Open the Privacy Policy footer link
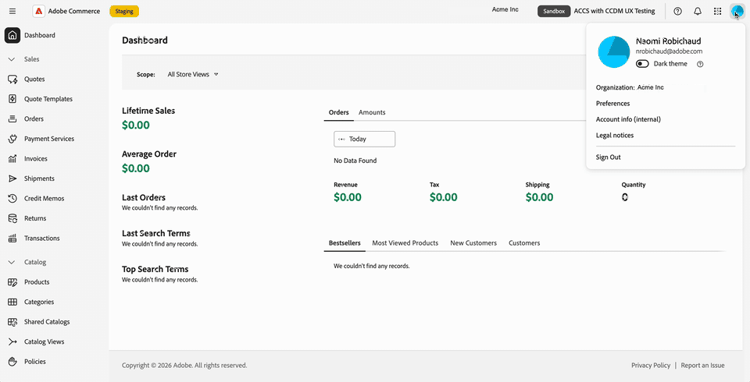Image resolution: width=750 pixels, height=382 pixels. click(651, 365)
